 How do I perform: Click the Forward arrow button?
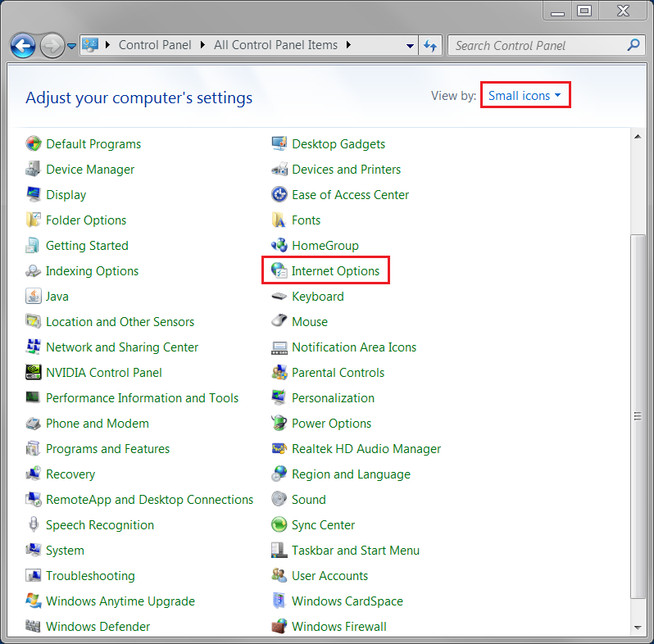52,45
